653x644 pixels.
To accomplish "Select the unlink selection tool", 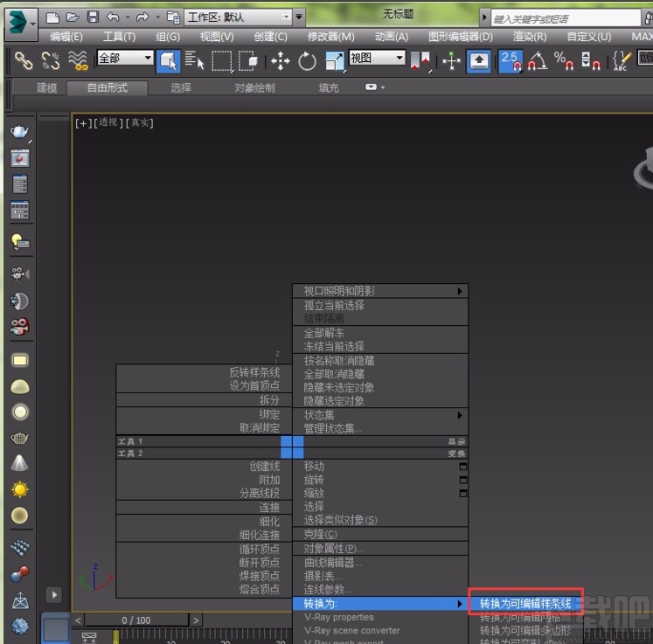I will [51, 61].
